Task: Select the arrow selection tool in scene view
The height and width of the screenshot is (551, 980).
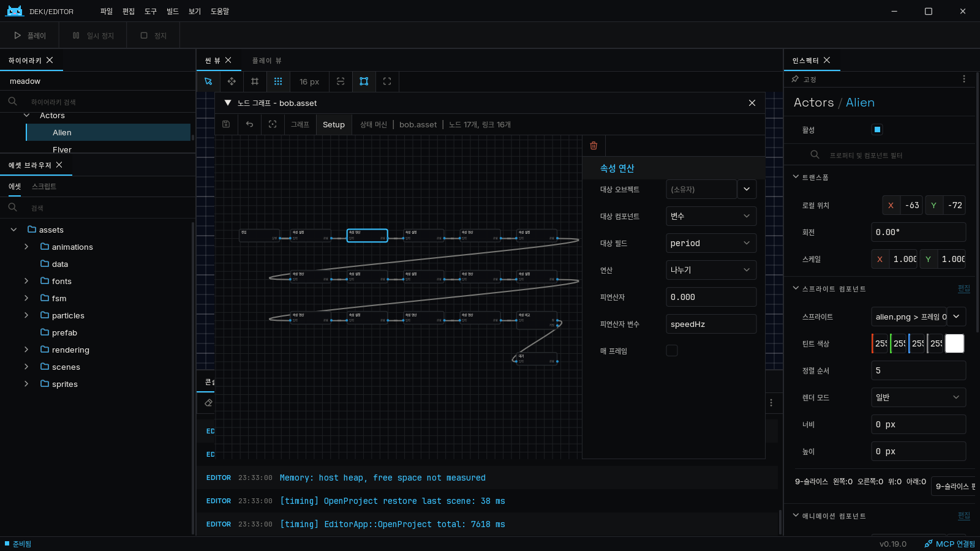Action: click(208, 81)
